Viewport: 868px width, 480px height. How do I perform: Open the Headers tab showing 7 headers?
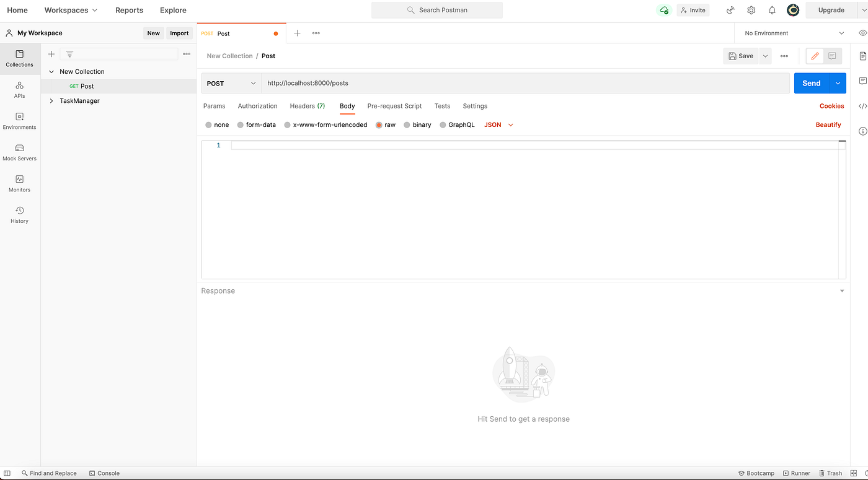pyautogui.click(x=307, y=106)
